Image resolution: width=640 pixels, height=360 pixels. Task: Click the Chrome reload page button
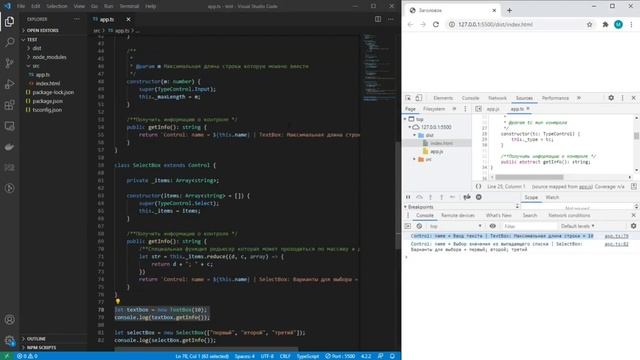click(436, 24)
